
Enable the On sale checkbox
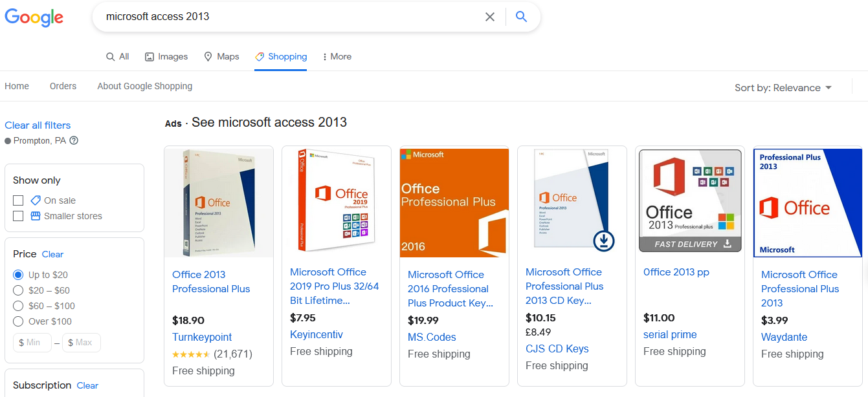tap(18, 200)
